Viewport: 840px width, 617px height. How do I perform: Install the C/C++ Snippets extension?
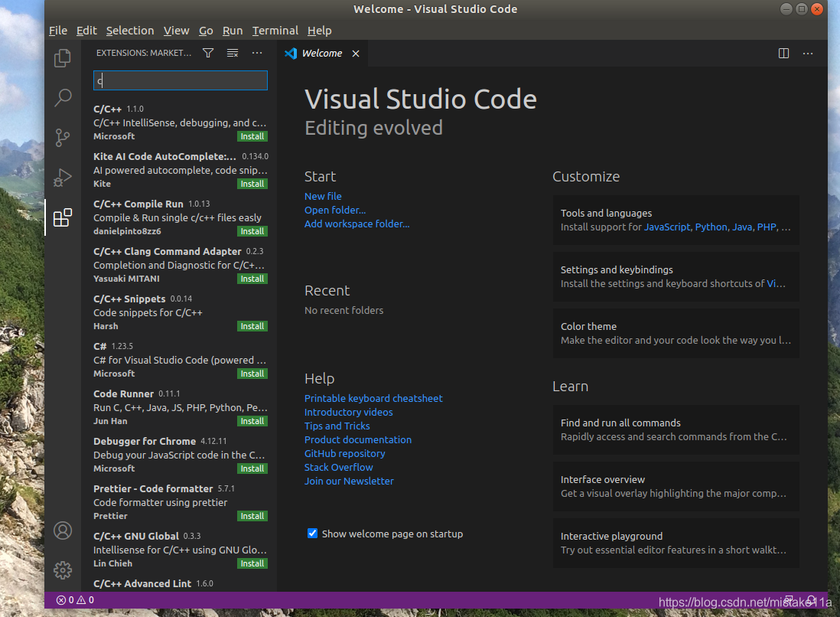252,326
